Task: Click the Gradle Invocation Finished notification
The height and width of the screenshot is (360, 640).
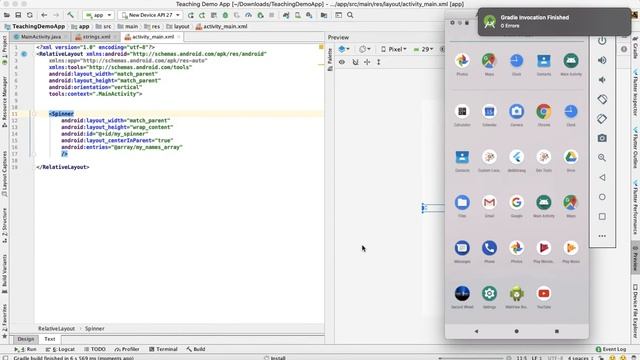Action: click(554, 22)
